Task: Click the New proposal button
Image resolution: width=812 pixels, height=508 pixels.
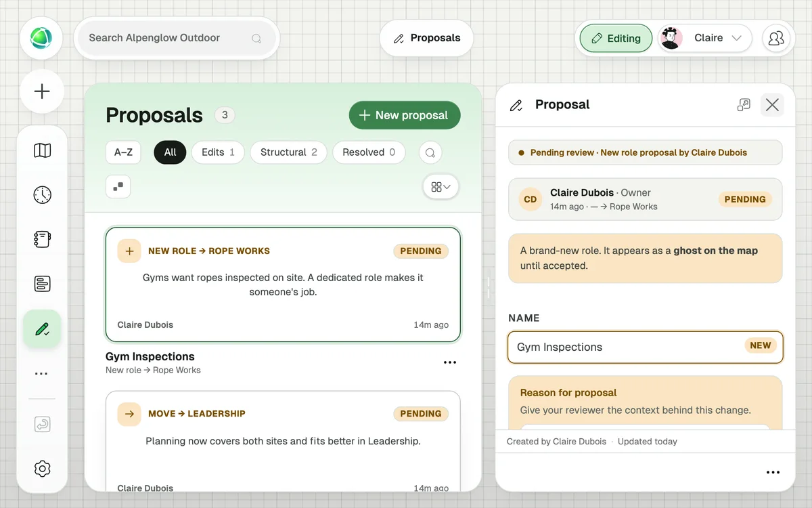Action: (x=405, y=115)
